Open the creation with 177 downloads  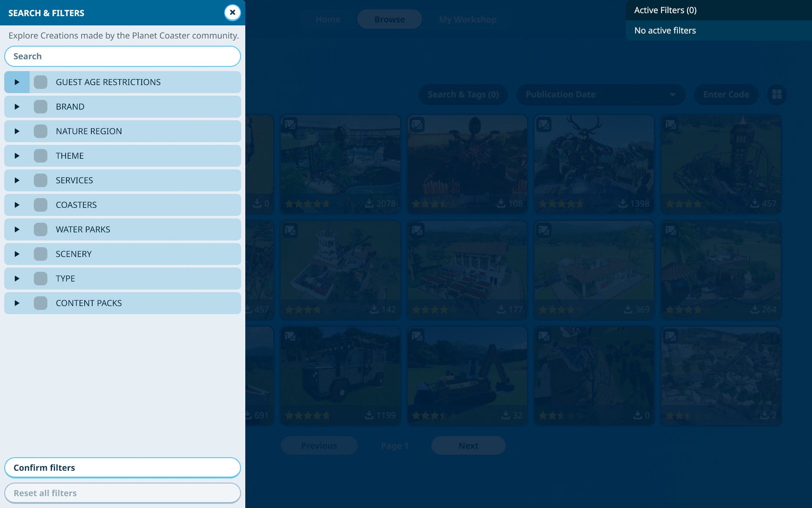(467, 270)
